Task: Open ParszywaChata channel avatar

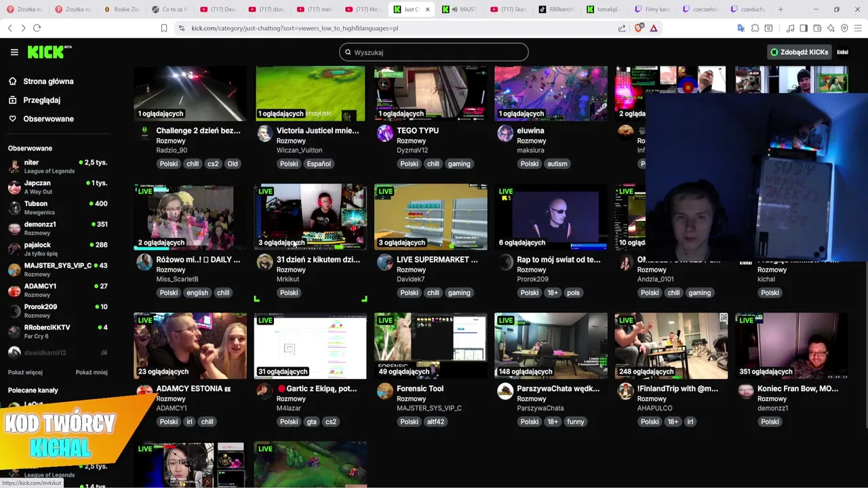Action: point(505,391)
